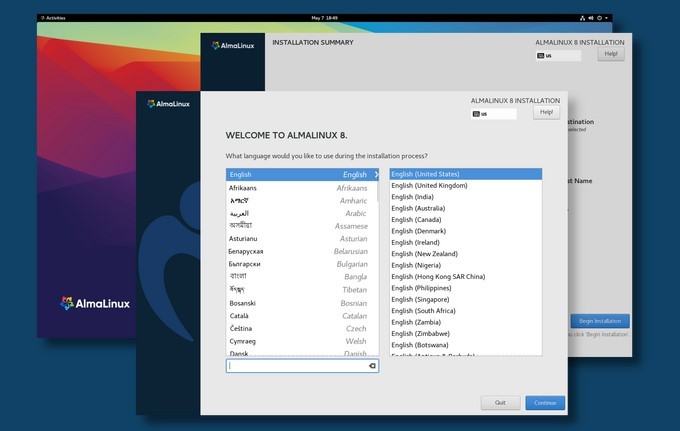Click the volume icon in the top bar
The height and width of the screenshot is (431, 680).
pos(591,18)
